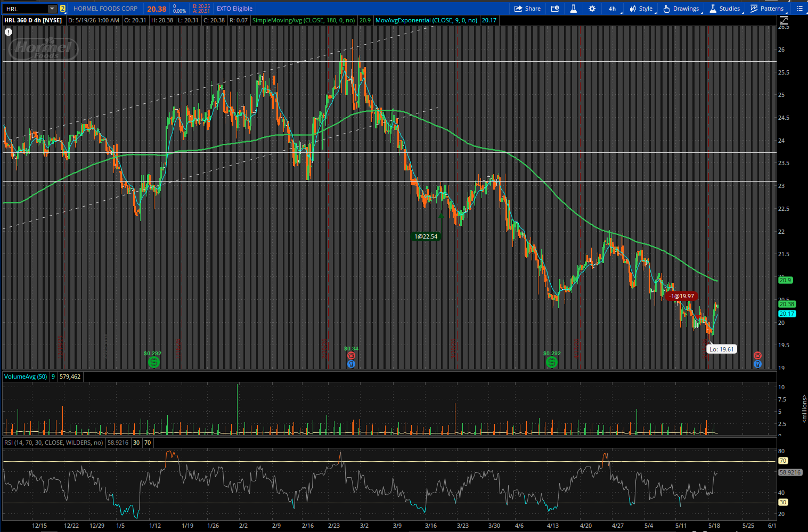Click the exclamation alert icon above Hormel logo

[9, 32]
